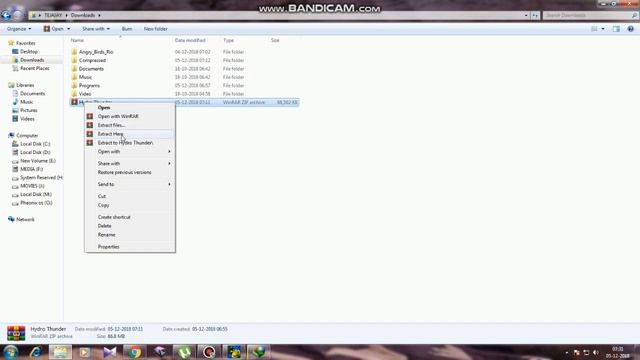
Task: Expand the view options dropdown arrow
Action: pyautogui.click(x=603, y=29)
